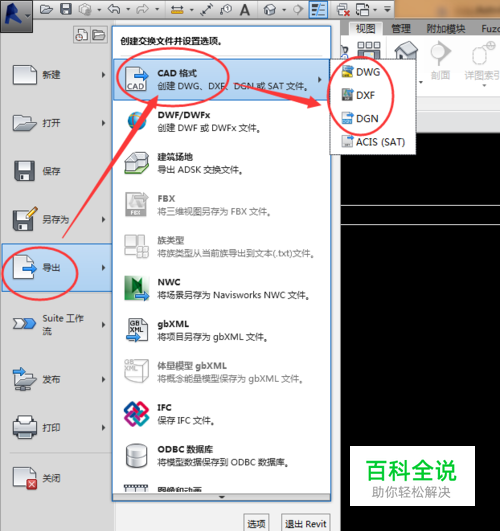This screenshot has width=500, height=531.
Task: Choose IFC export option
Action: click(221, 414)
